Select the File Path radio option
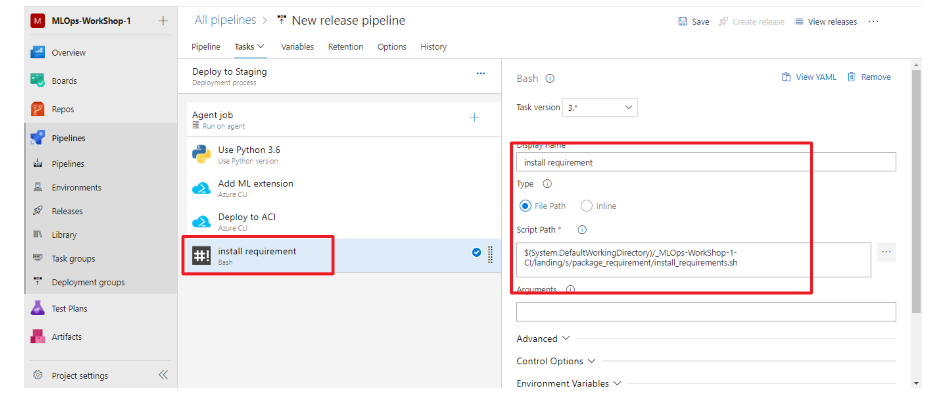 click(526, 206)
